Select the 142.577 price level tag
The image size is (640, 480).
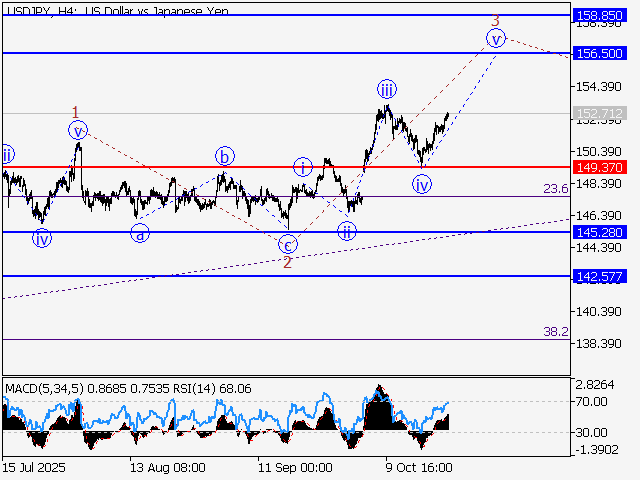[x=599, y=275]
